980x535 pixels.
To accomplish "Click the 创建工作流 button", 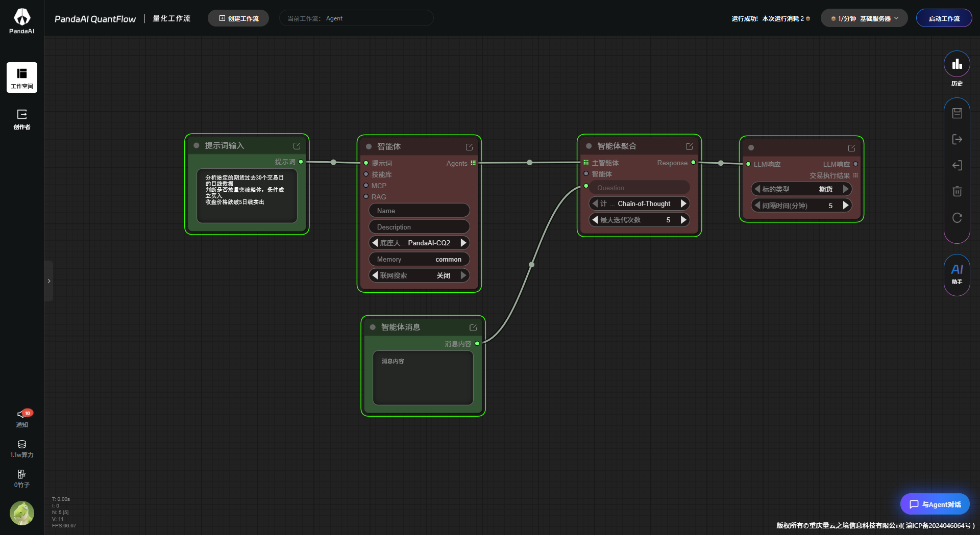I will pyautogui.click(x=238, y=18).
